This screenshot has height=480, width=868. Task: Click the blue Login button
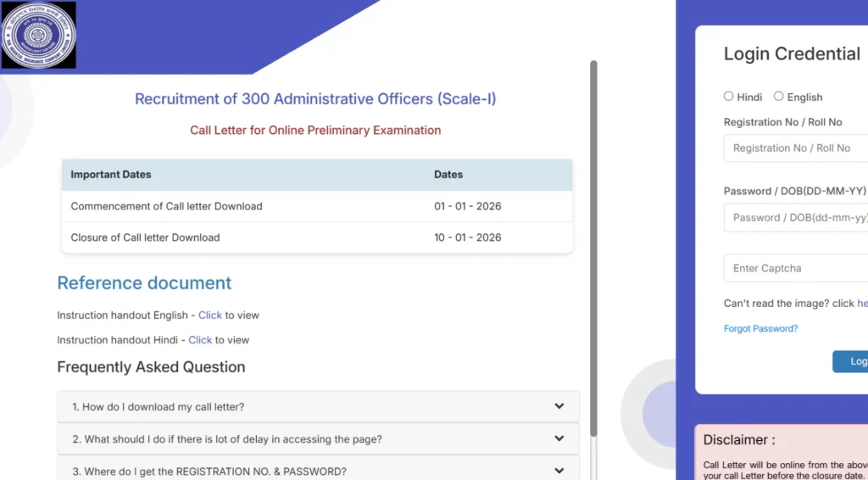click(x=850, y=361)
